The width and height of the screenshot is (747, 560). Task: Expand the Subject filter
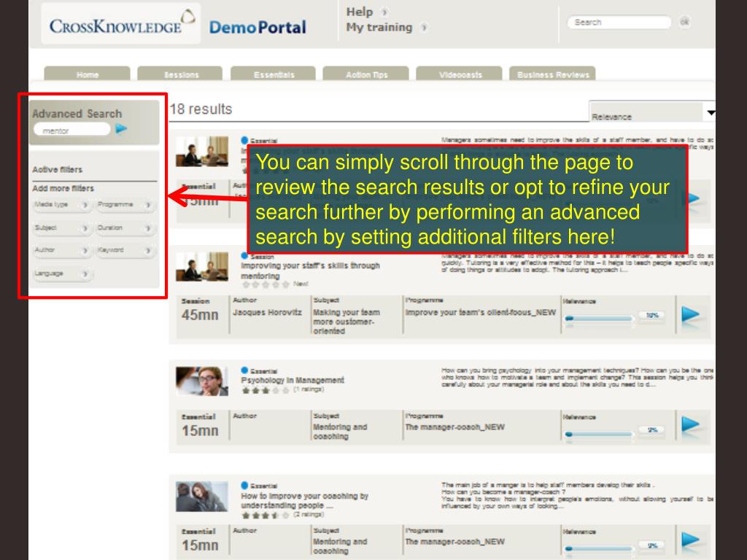coord(62,228)
